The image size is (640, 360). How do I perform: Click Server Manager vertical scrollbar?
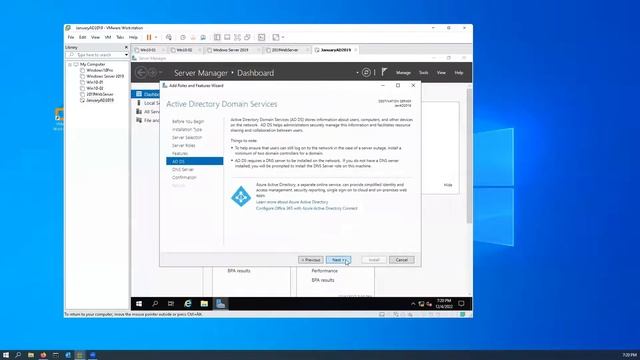pyautogui.click(x=469, y=155)
